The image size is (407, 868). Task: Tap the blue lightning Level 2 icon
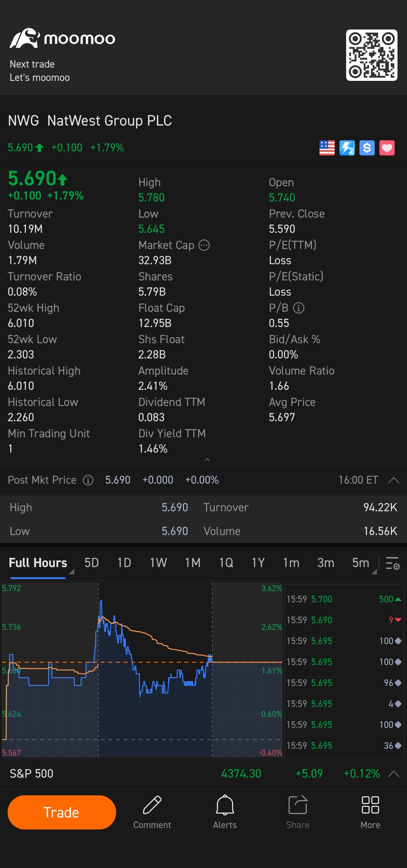[x=347, y=148]
